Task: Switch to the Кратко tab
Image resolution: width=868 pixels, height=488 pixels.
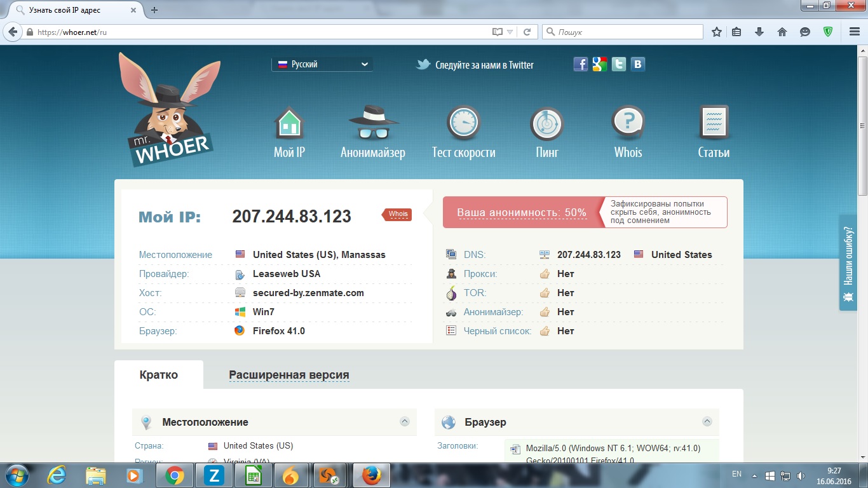Action: click(159, 375)
